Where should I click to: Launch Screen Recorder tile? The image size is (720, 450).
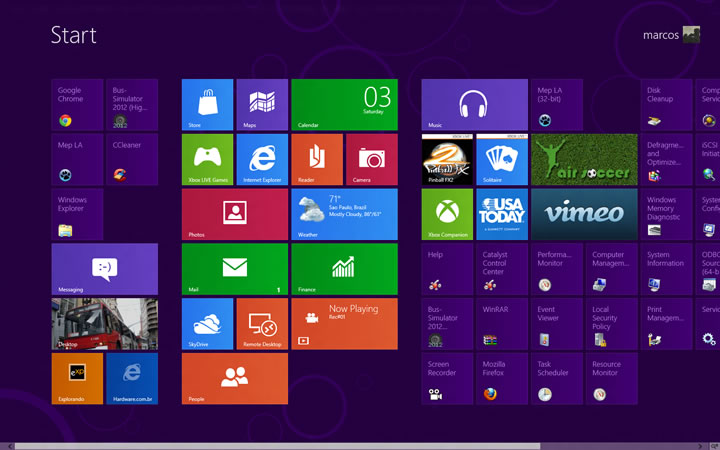click(447, 378)
